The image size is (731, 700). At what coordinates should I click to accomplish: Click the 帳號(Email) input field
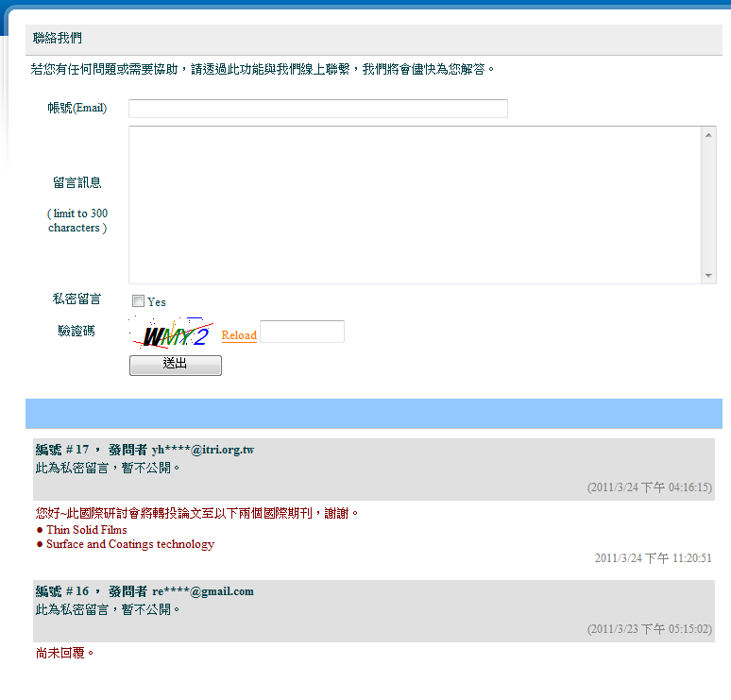(x=317, y=109)
